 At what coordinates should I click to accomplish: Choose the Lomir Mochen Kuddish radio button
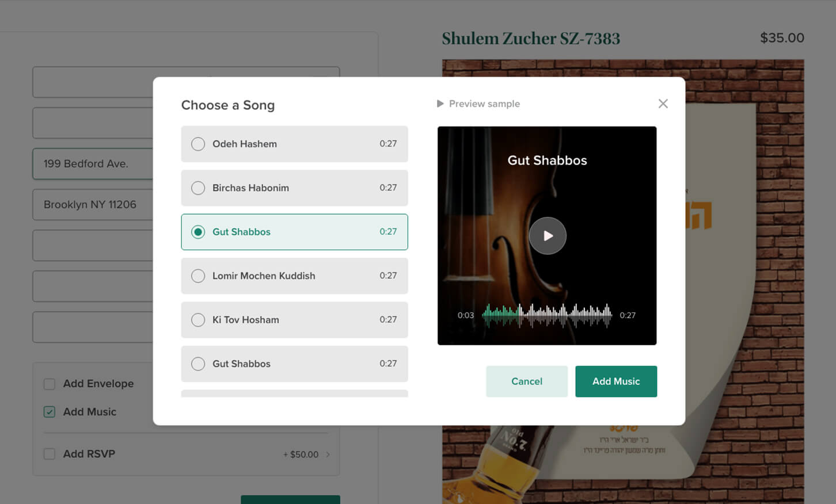(x=198, y=276)
